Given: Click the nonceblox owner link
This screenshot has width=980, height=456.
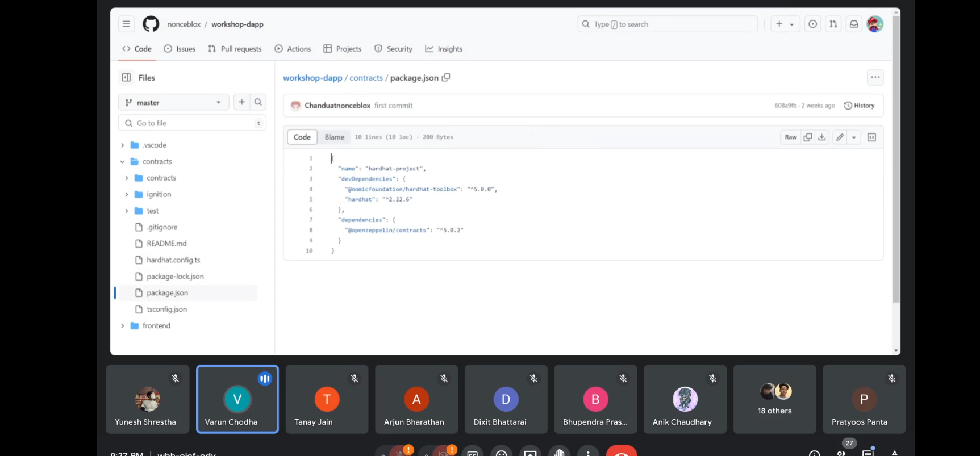Looking at the screenshot, I should pyautogui.click(x=184, y=24).
